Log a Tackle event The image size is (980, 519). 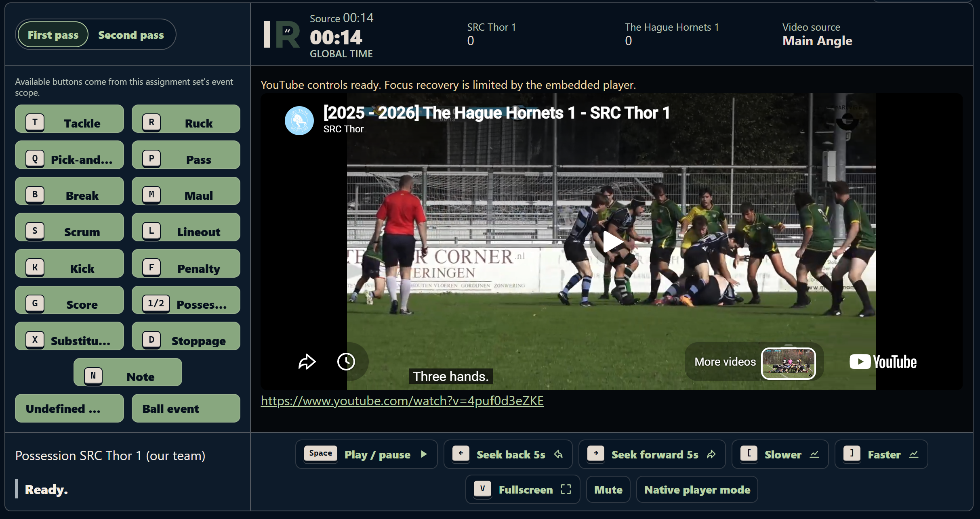pos(69,119)
